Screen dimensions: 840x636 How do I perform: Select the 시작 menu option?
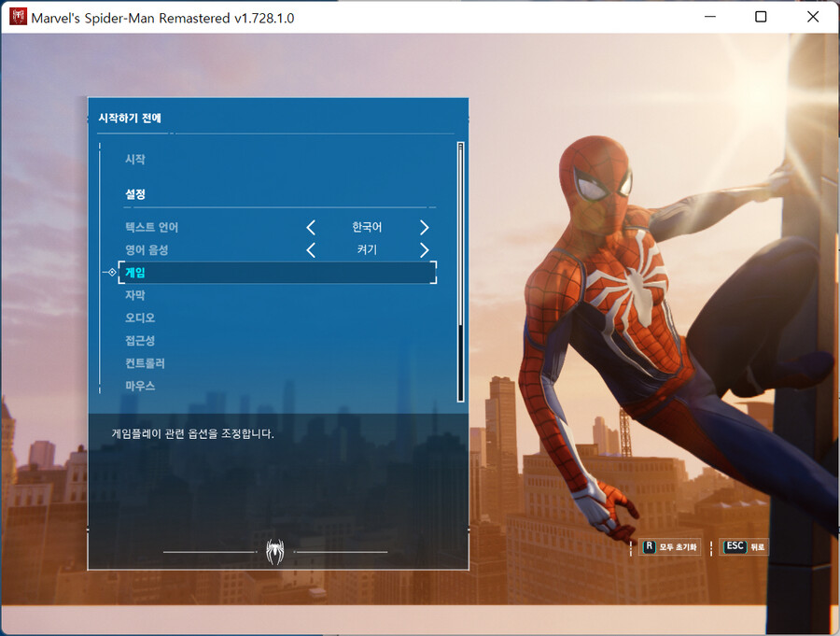[135, 160]
